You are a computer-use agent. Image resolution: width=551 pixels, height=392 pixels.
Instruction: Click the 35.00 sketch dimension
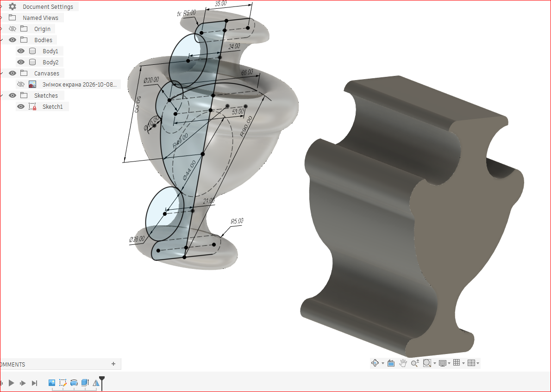[x=220, y=4]
